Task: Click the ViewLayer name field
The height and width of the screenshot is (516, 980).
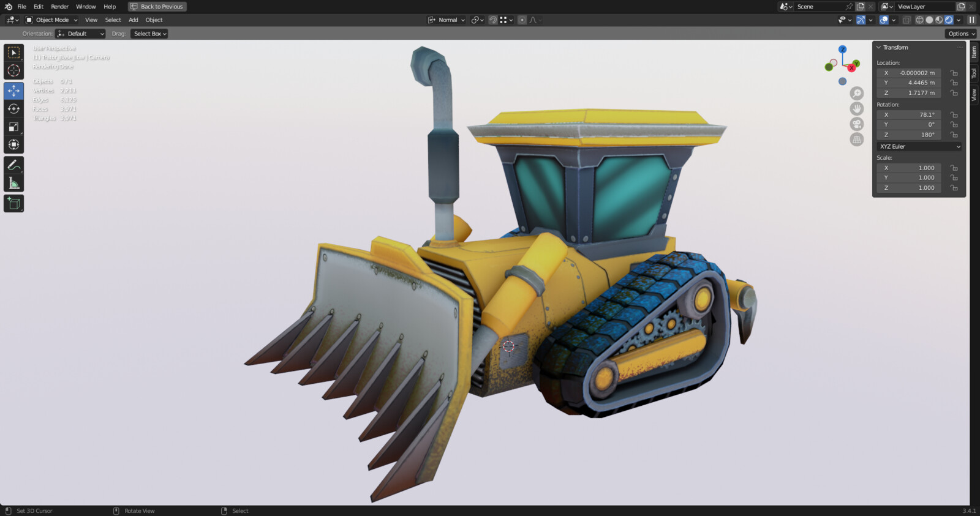Action: pyautogui.click(x=924, y=7)
